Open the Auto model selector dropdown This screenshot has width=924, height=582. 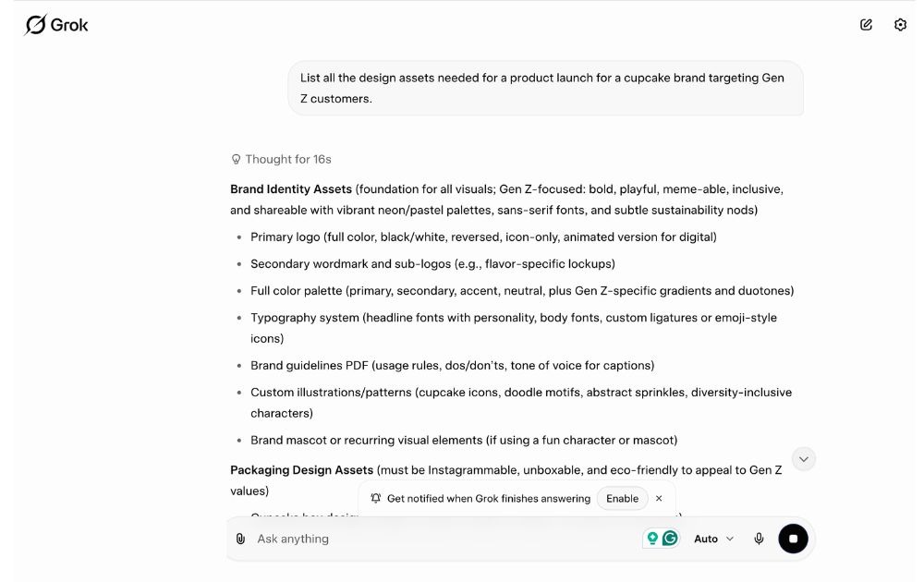(x=713, y=539)
